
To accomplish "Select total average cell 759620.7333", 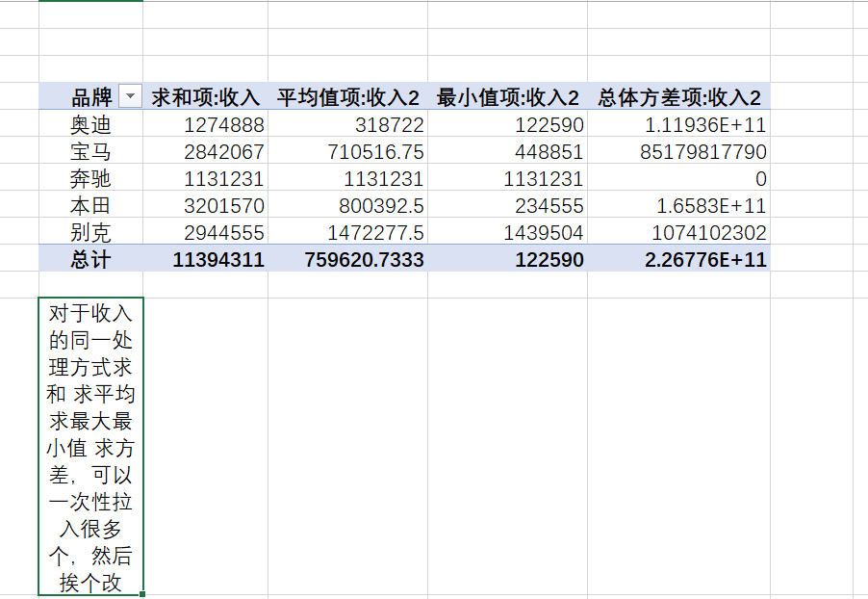I will 347,259.
